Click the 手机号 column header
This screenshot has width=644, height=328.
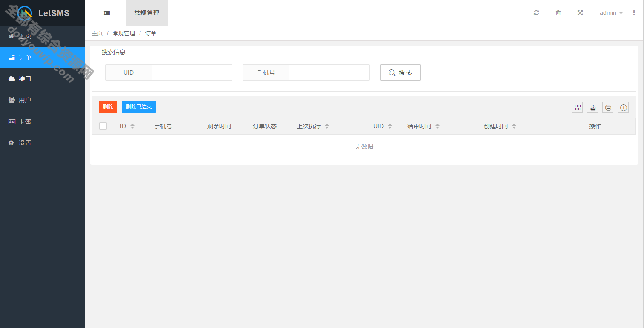(163, 126)
